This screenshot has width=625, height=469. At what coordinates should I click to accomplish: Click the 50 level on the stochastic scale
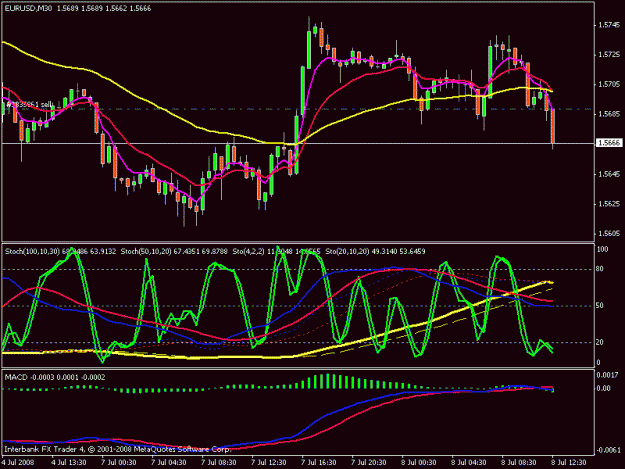[x=600, y=306]
